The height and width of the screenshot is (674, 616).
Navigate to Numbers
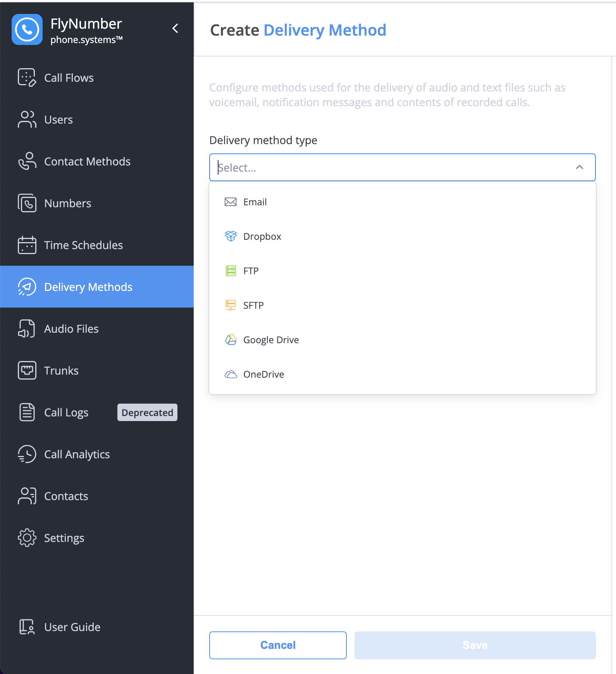pos(97,203)
